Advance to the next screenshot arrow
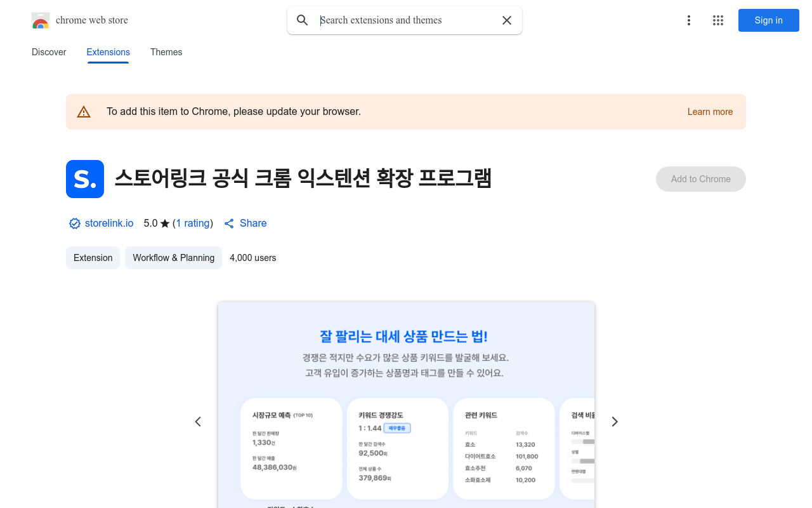The width and height of the screenshot is (812, 508). 614,422
